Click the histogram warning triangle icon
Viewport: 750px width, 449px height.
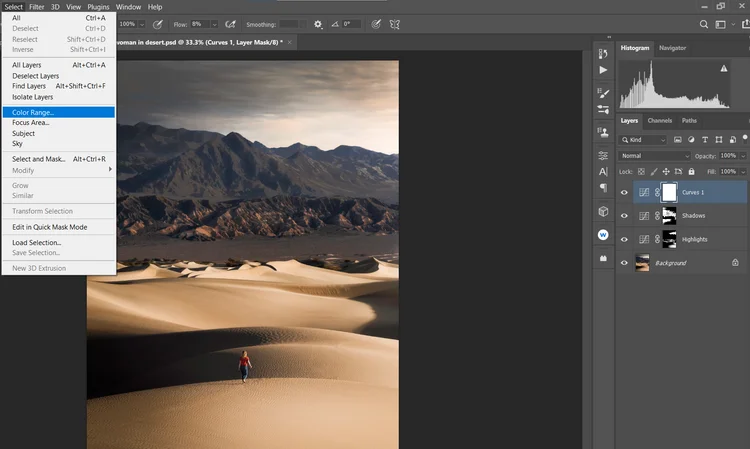pos(724,68)
